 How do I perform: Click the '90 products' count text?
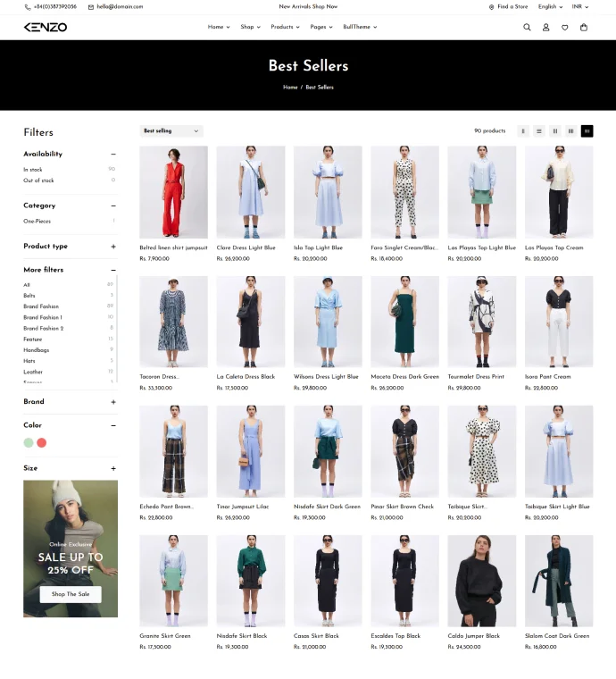pyautogui.click(x=490, y=130)
